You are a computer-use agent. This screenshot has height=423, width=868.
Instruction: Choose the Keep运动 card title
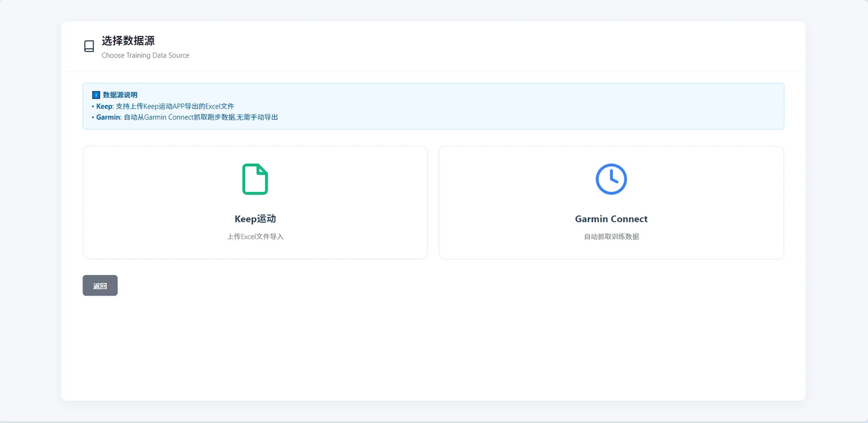coord(255,219)
